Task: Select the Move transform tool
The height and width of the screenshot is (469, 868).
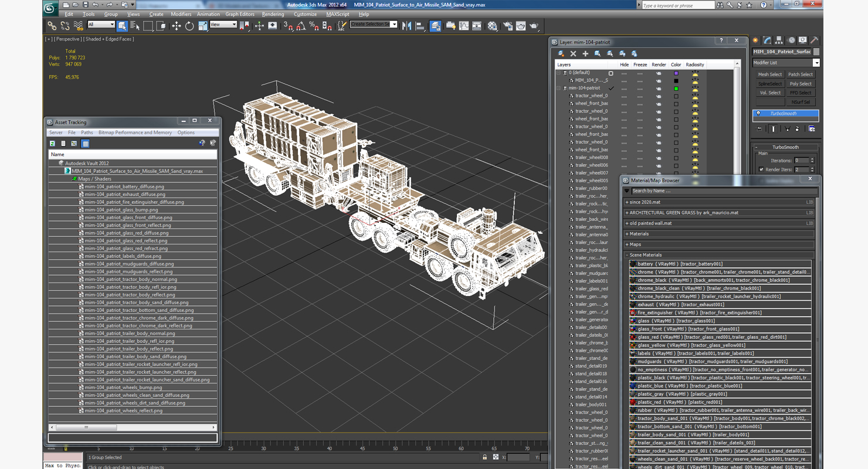Action: point(176,26)
